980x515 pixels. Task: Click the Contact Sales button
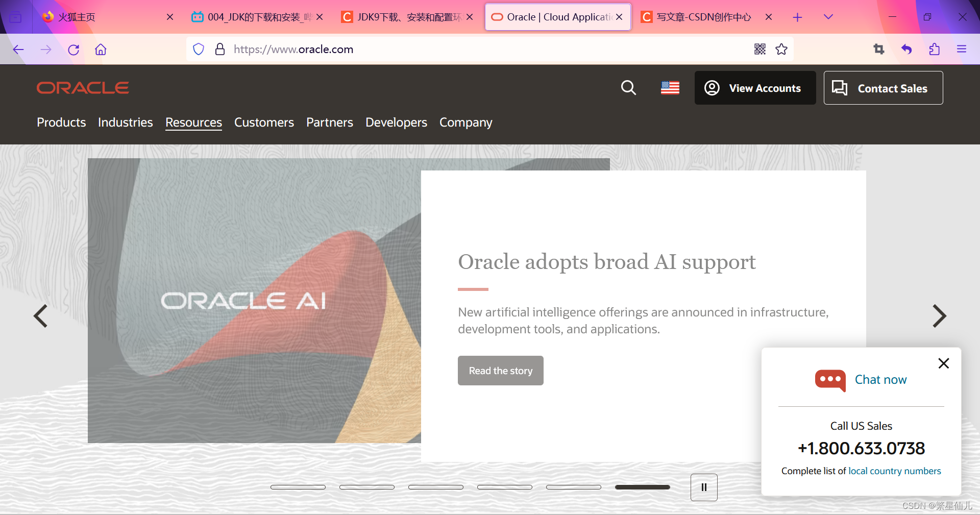(883, 88)
